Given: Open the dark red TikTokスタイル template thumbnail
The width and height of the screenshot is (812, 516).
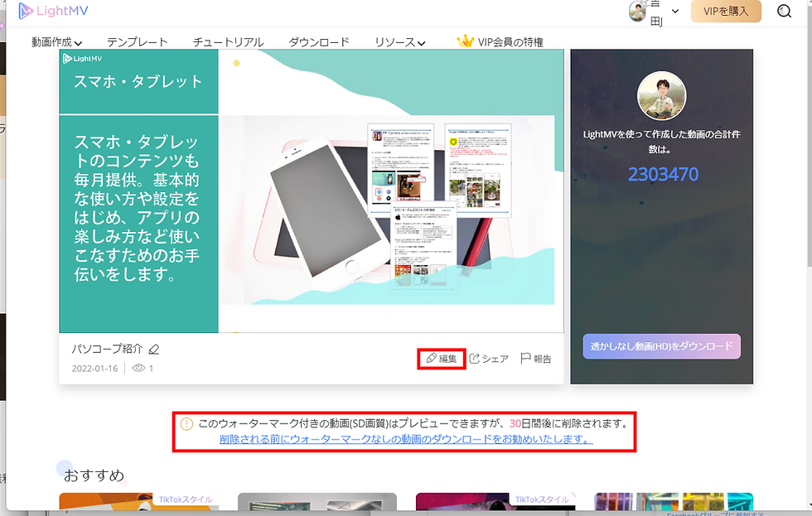Looking at the screenshot, I should (495, 502).
